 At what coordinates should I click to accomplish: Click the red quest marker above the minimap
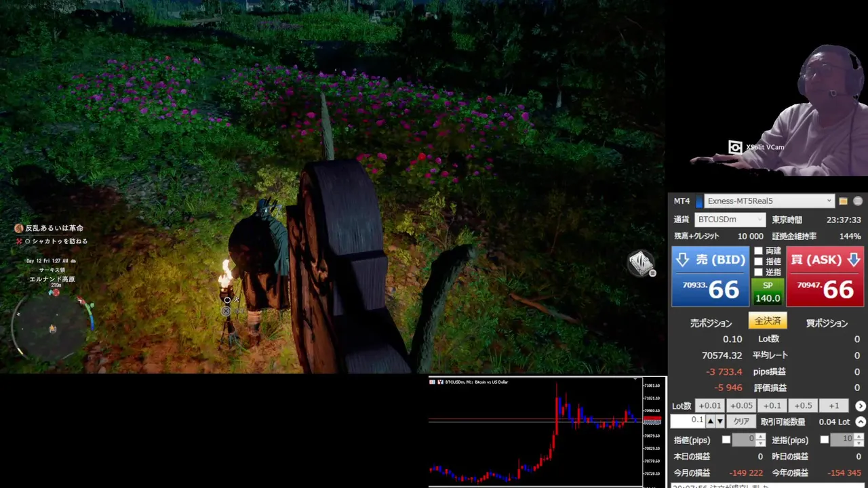tap(55, 293)
